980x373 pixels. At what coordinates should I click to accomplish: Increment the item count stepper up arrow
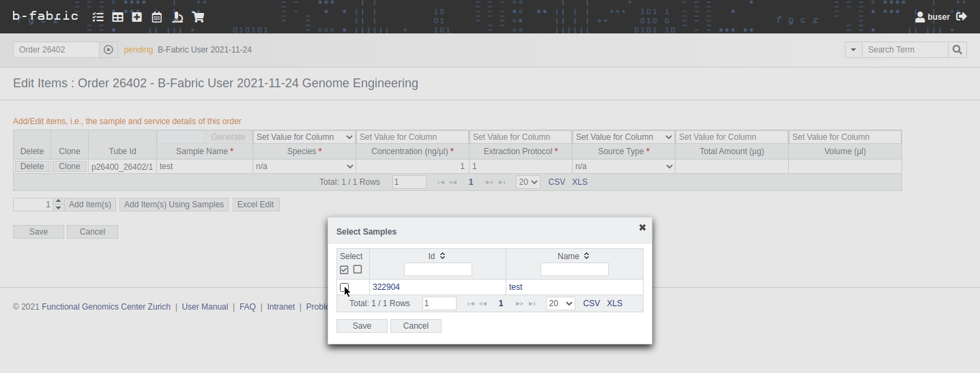click(58, 201)
